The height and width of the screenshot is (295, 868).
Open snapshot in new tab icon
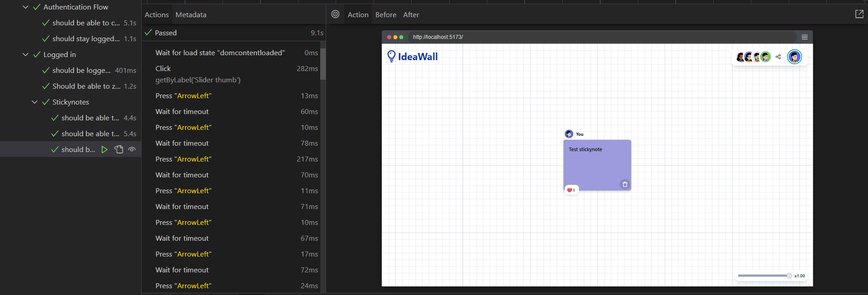[x=859, y=14]
